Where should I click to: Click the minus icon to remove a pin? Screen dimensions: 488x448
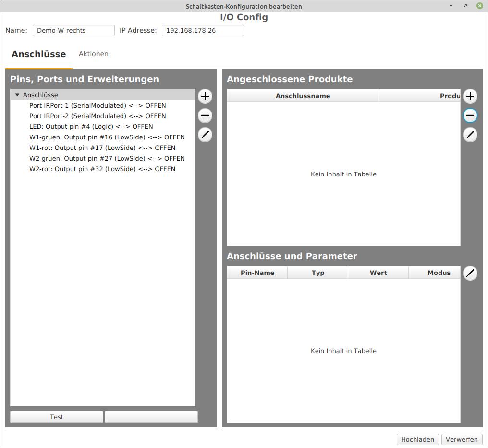[x=205, y=115]
